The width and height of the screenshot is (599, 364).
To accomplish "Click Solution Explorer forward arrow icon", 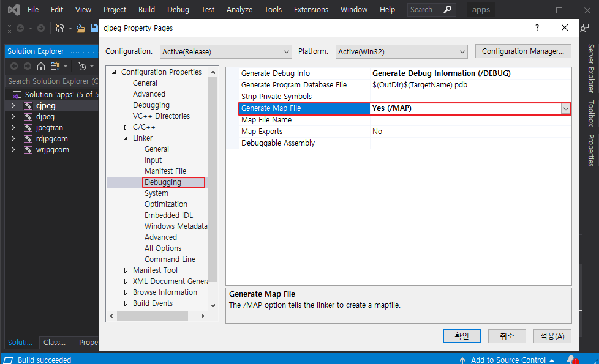I will [x=28, y=67].
